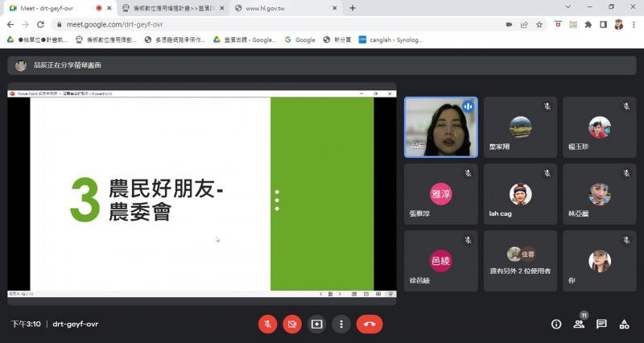This screenshot has height=343, width=644.
Task: Select the 徐邑綾 participant tile
Action: (x=441, y=261)
